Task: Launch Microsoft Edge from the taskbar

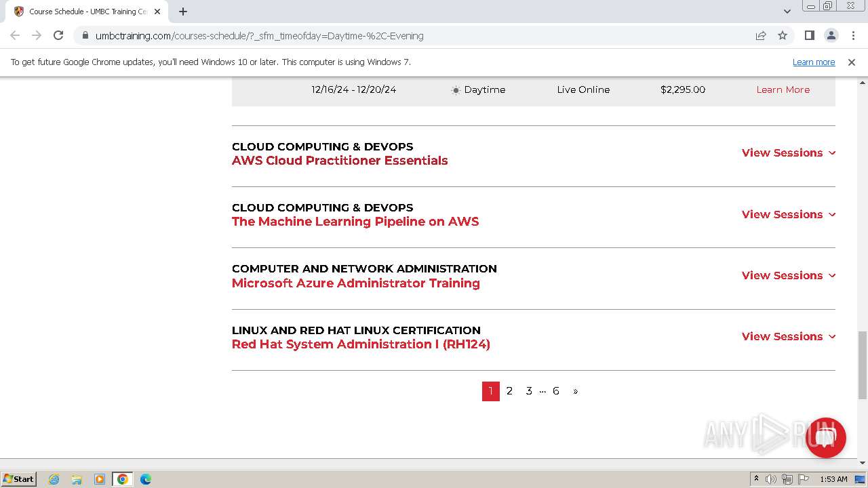Action: (146, 479)
